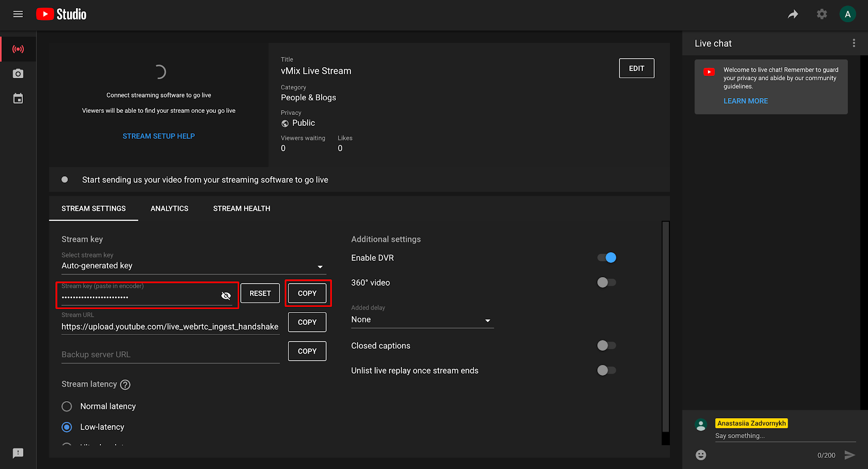Open the STREAM SETUP HELP link
This screenshot has width=868, height=469.
point(158,136)
